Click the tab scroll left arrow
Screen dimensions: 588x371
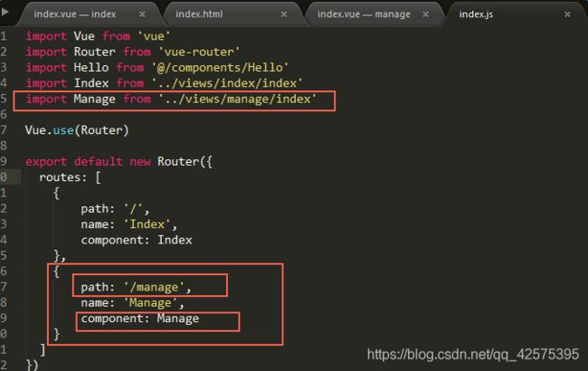tap(6, 14)
